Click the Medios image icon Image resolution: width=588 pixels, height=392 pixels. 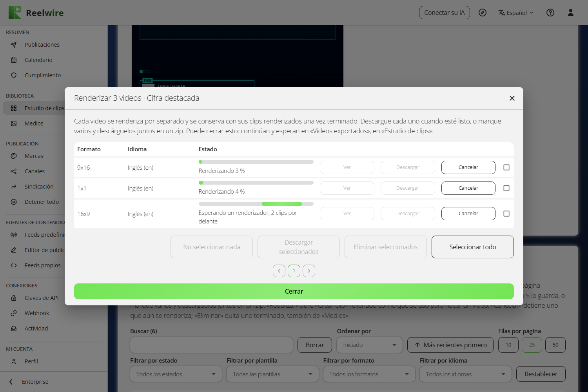coord(14,123)
